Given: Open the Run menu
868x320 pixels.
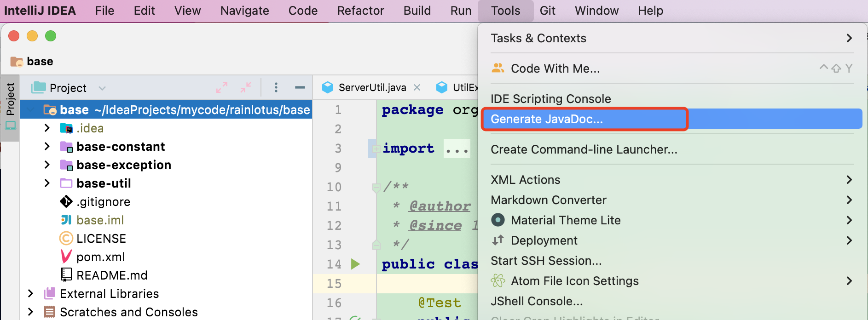Looking at the screenshot, I should coord(461,11).
